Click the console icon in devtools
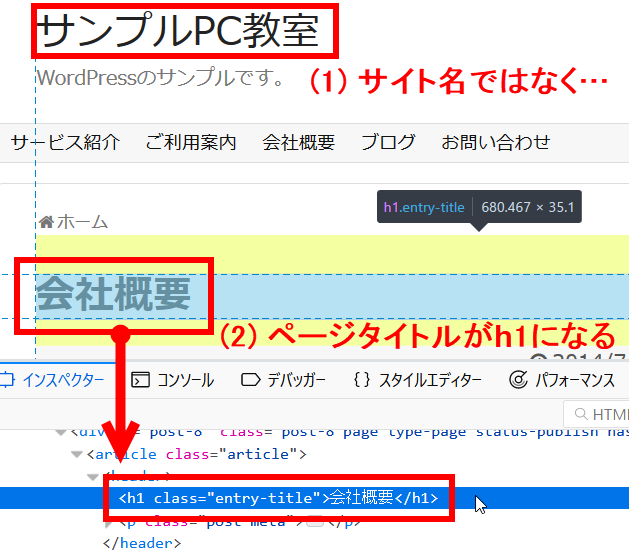 [140, 380]
